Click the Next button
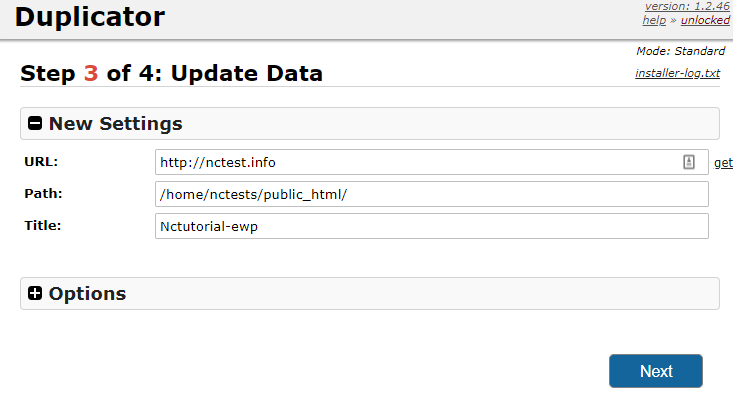This screenshot has height=396, width=733. 656,371
